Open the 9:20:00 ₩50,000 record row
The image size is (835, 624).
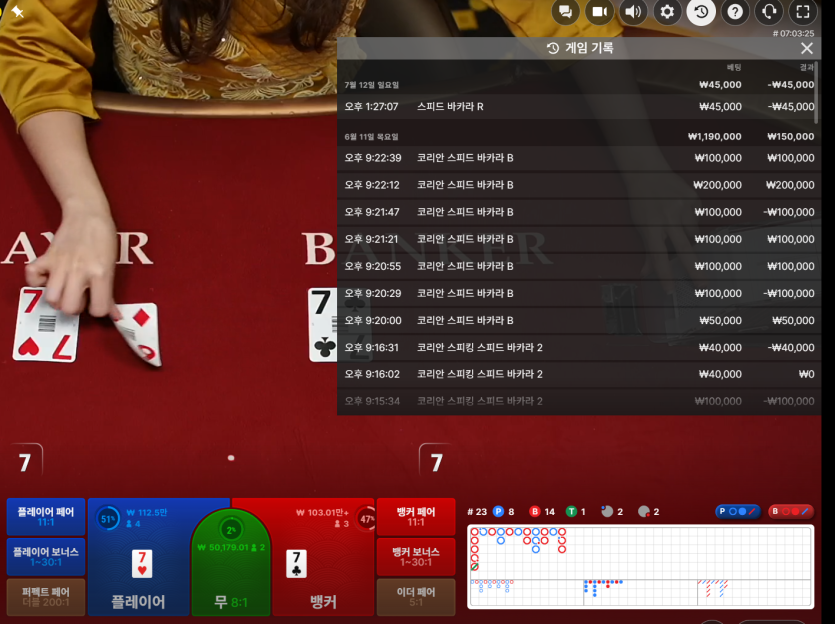579,321
